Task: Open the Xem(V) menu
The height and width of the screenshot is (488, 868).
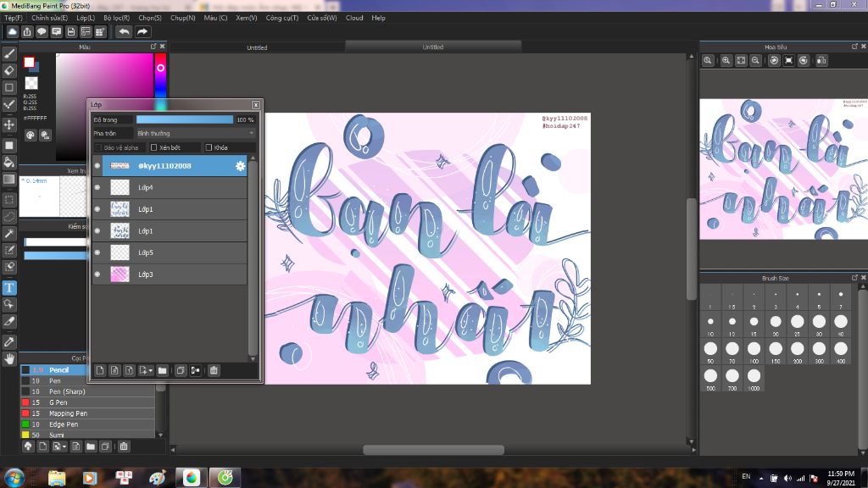Action: coord(247,18)
